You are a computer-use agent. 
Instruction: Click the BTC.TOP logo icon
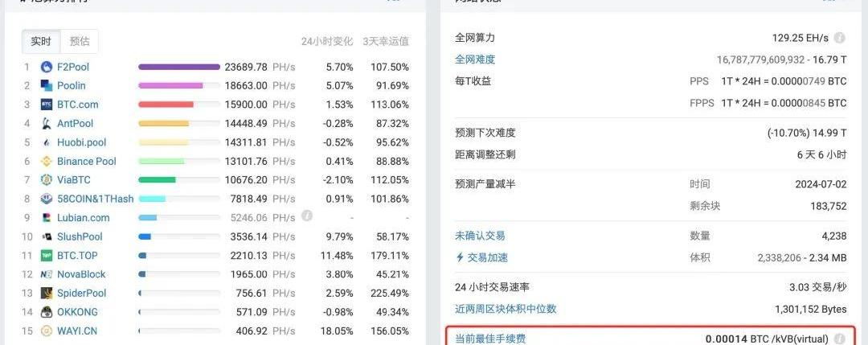[x=47, y=256]
